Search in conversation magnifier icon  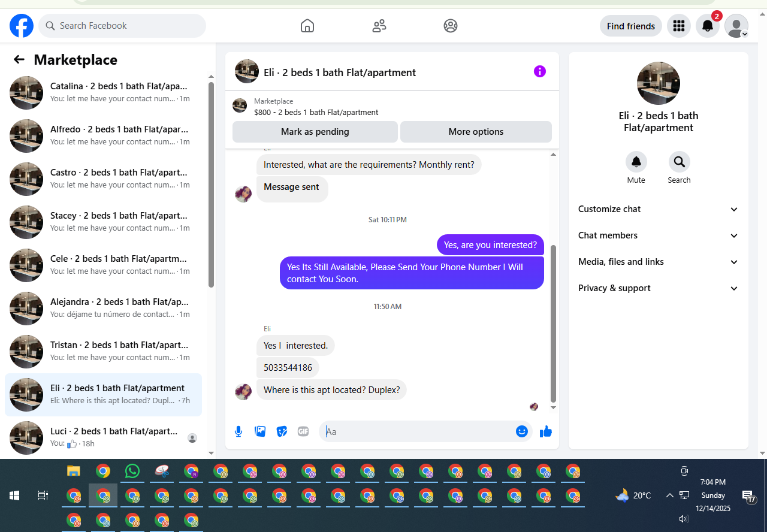click(680, 162)
